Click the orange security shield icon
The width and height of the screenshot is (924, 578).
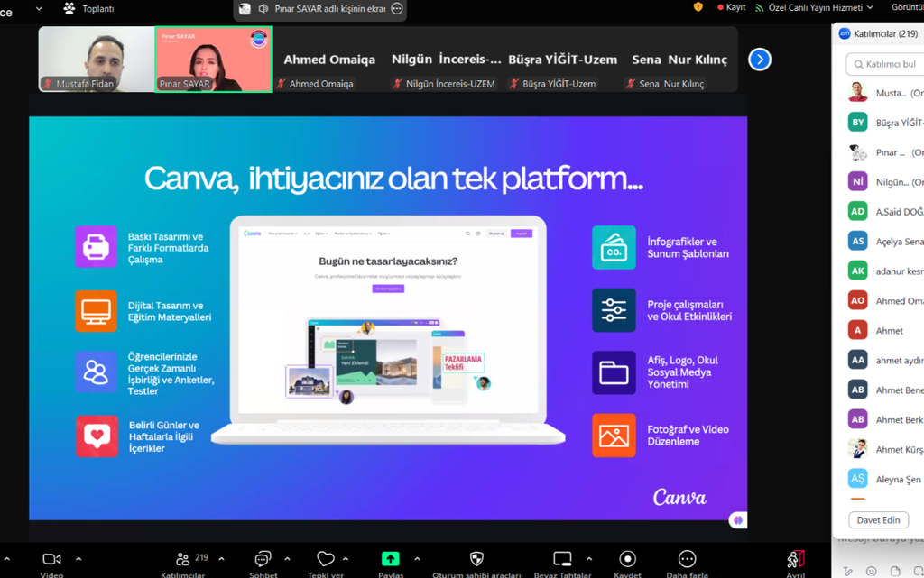coord(698,7)
